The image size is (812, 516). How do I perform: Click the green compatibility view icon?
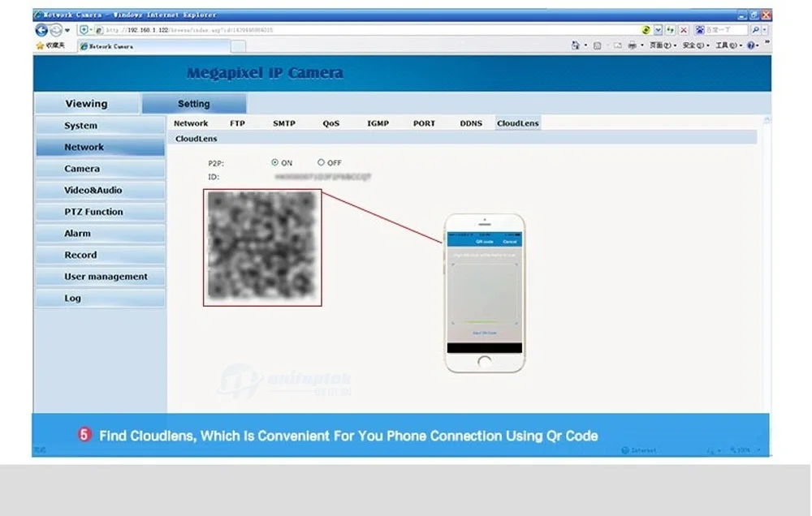coord(646,30)
